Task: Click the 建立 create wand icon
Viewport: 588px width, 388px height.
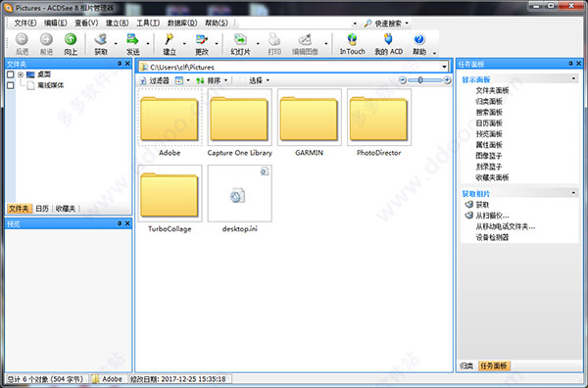Action: click(x=170, y=39)
